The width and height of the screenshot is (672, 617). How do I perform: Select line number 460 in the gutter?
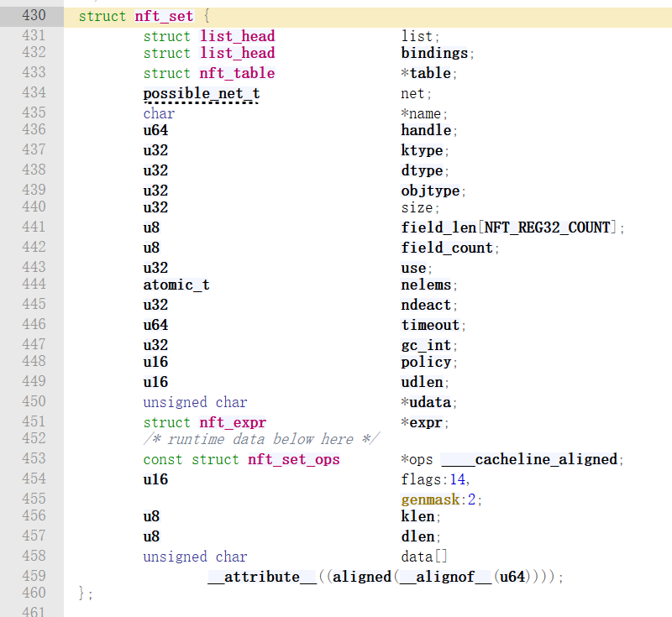pyautogui.click(x=34, y=593)
